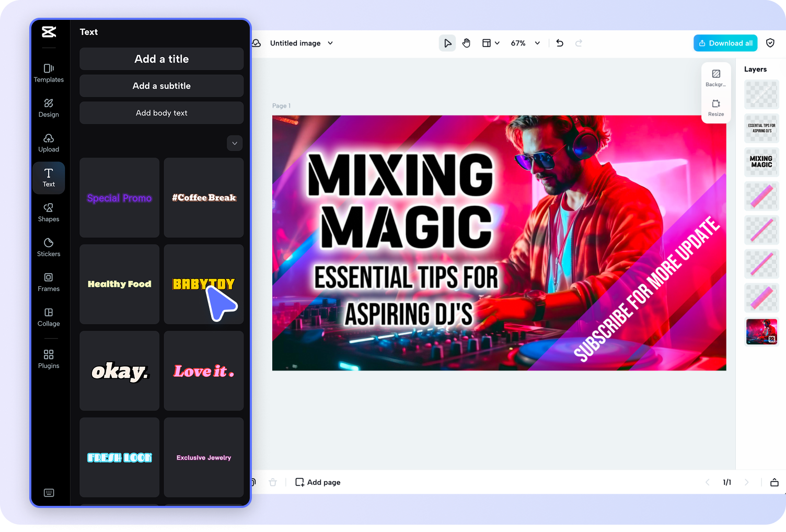Redo the last undone action
The width and height of the screenshot is (786, 532).
[x=579, y=43]
